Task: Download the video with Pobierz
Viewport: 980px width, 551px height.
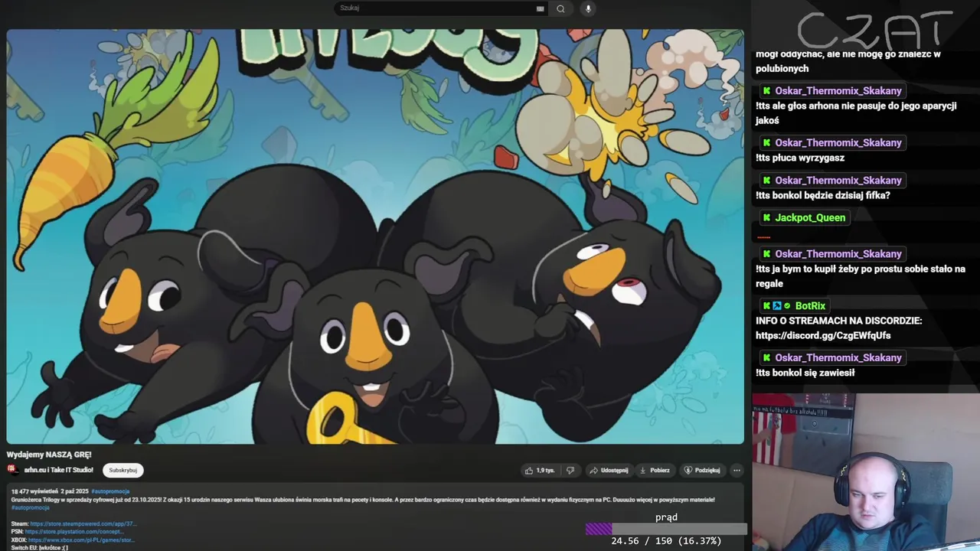Action: (x=655, y=470)
